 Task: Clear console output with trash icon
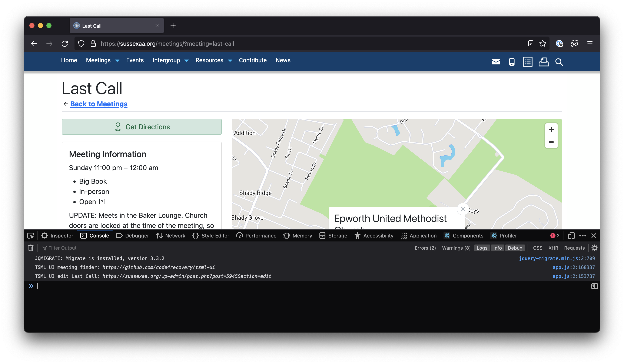click(x=31, y=248)
